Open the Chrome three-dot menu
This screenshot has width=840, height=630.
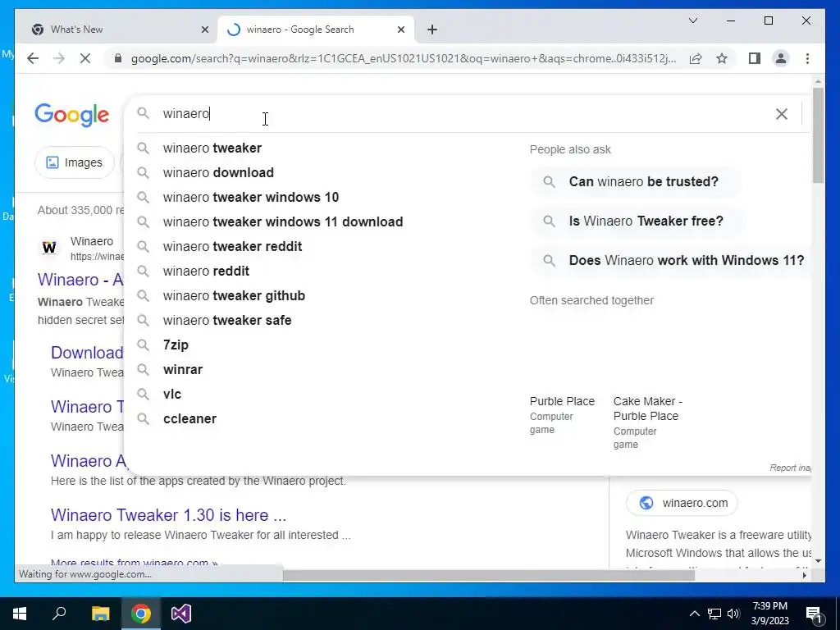click(807, 58)
